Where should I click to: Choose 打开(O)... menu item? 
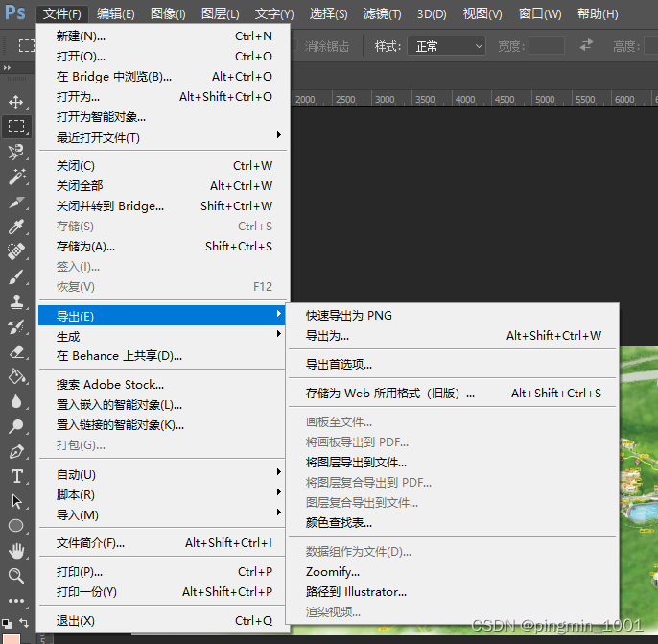[x=161, y=57]
